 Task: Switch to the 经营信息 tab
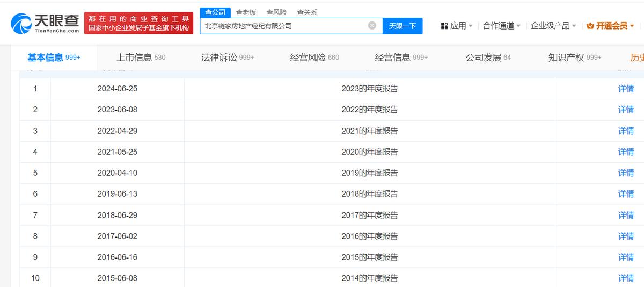401,58
